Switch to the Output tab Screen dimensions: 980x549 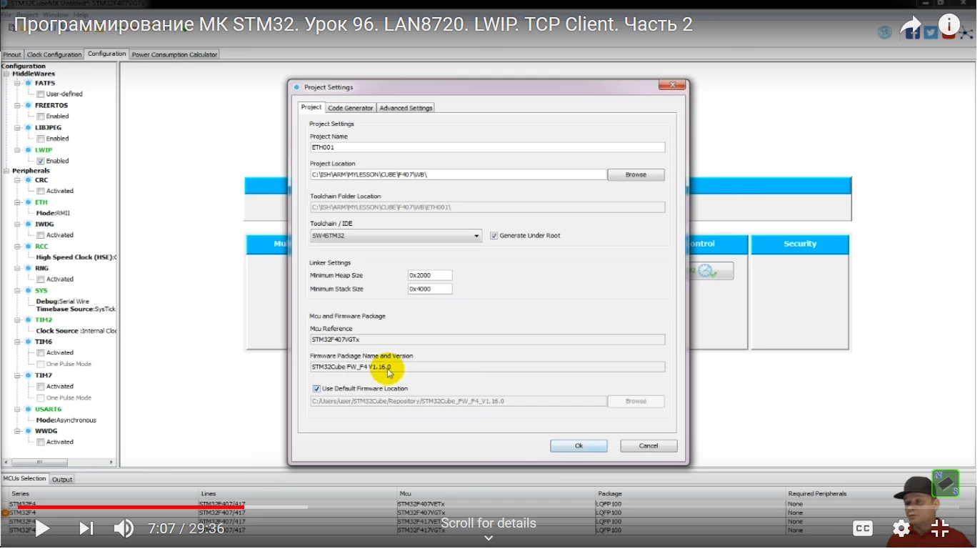click(62, 480)
